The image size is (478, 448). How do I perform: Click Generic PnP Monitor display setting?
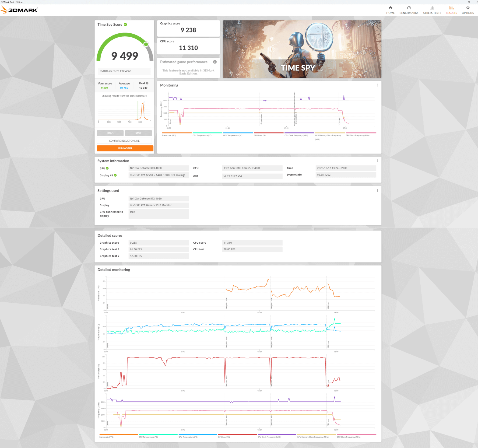pos(159,205)
